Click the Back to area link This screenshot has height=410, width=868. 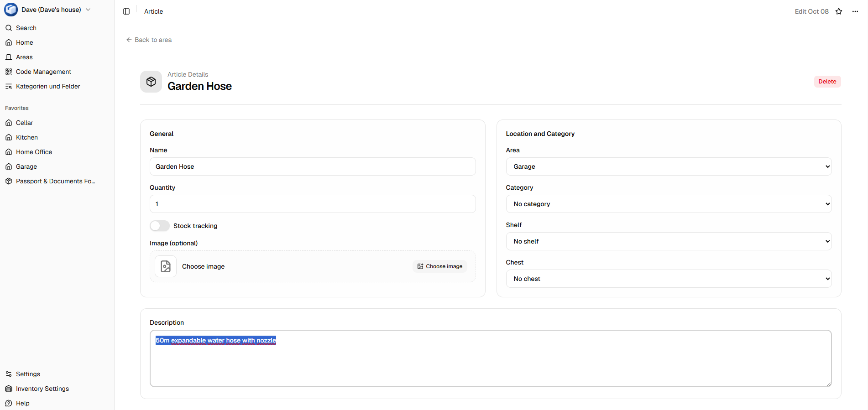click(149, 40)
